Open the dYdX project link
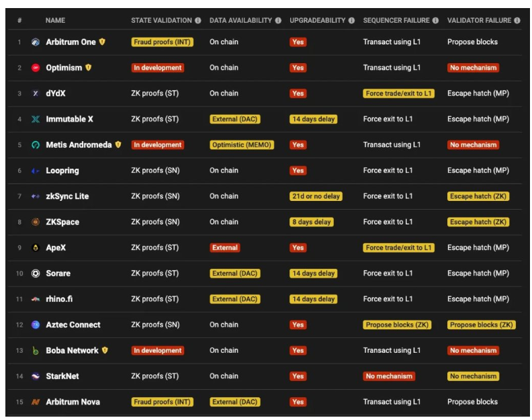532x420 pixels. (x=56, y=93)
